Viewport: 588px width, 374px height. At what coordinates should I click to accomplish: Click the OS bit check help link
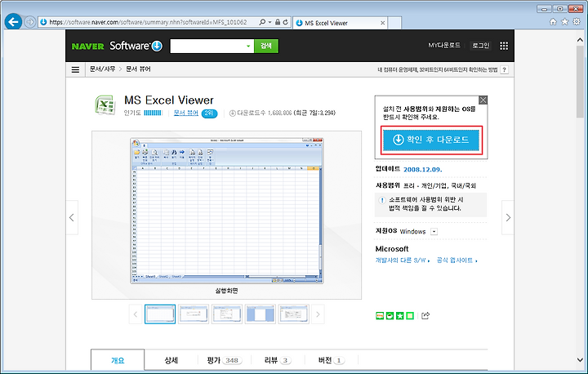pos(437,69)
